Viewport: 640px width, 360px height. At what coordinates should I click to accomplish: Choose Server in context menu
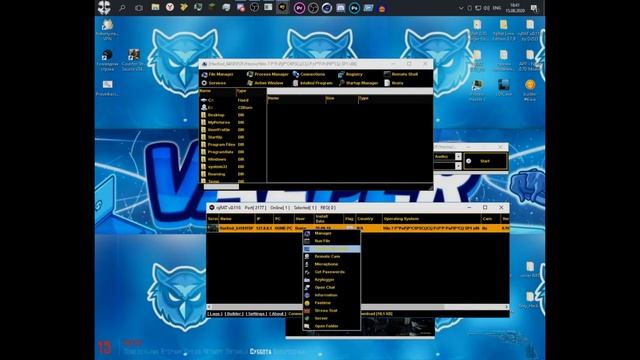click(331, 319)
